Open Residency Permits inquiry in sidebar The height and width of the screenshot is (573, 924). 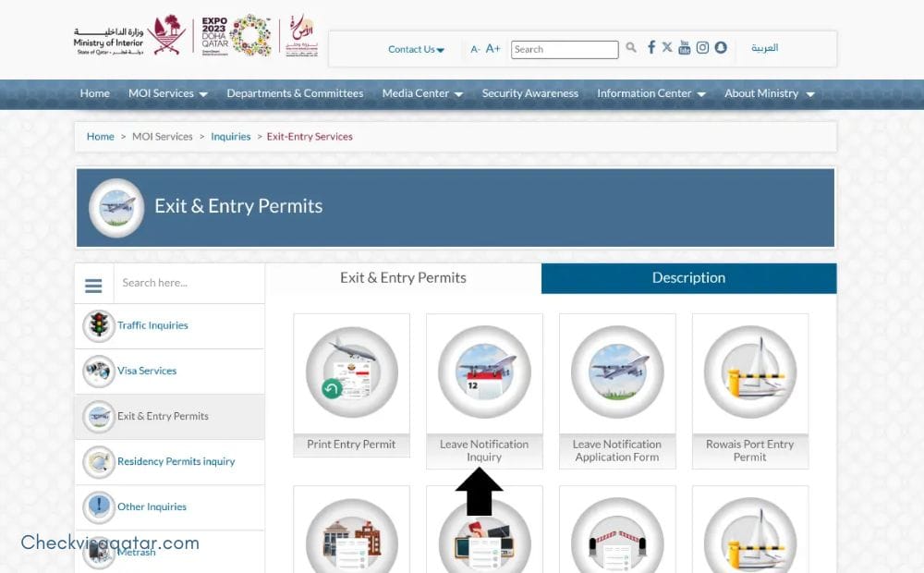tap(176, 461)
